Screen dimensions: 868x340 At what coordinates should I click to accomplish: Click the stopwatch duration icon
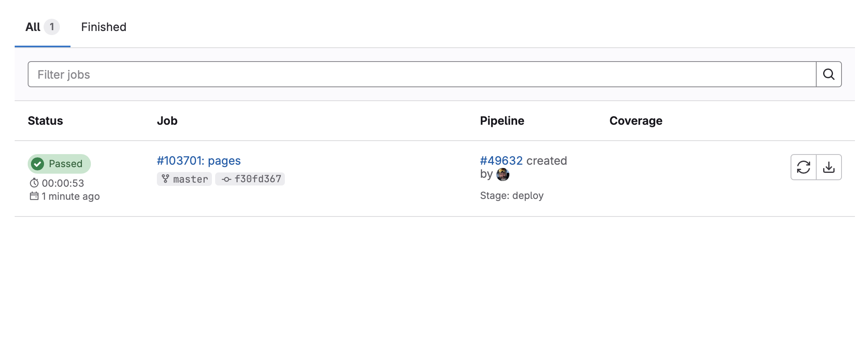point(34,183)
